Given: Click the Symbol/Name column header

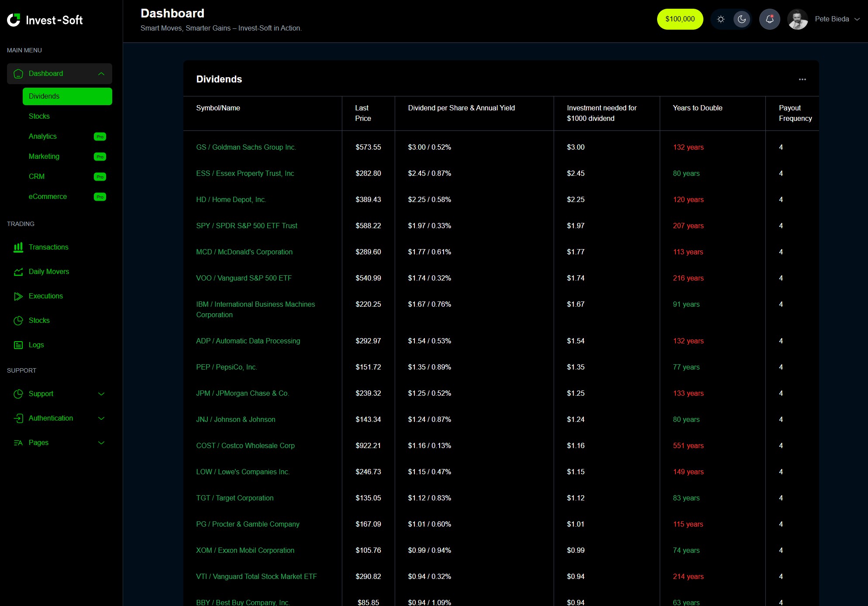Looking at the screenshot, I should tap(218, 108).
